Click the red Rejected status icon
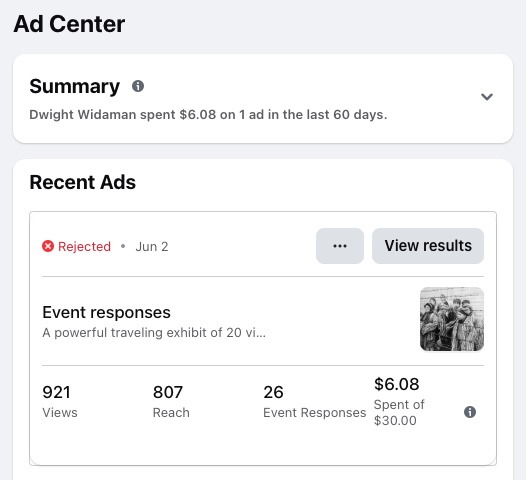This screenshot has width=526, height=480. pos(48,246)
